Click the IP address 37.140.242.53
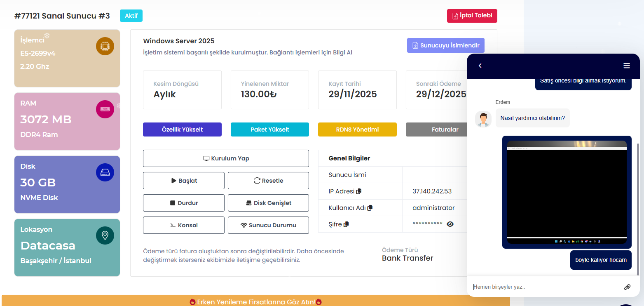Viewport: 644px width, 306px height. pyautogui.click(x=432, y=191)
